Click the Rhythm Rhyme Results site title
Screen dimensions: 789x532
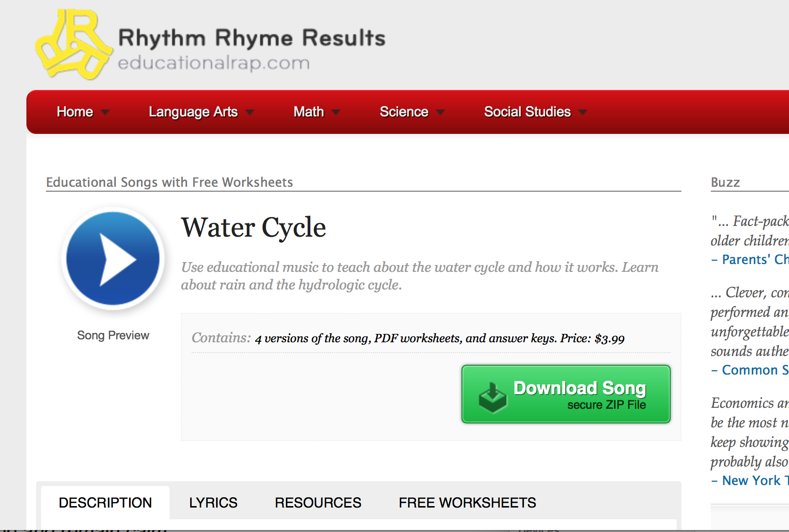252,38
